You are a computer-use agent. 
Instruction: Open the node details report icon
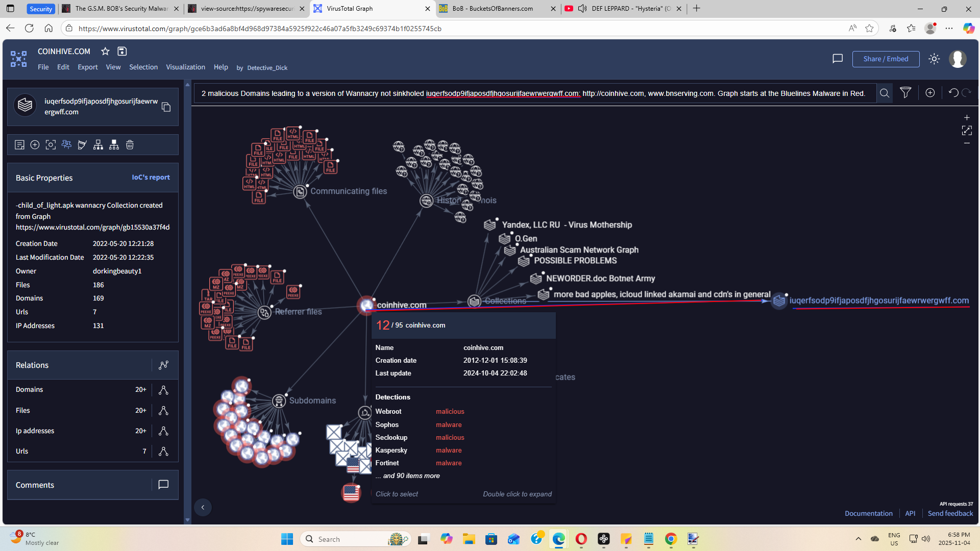coord(19,145)
